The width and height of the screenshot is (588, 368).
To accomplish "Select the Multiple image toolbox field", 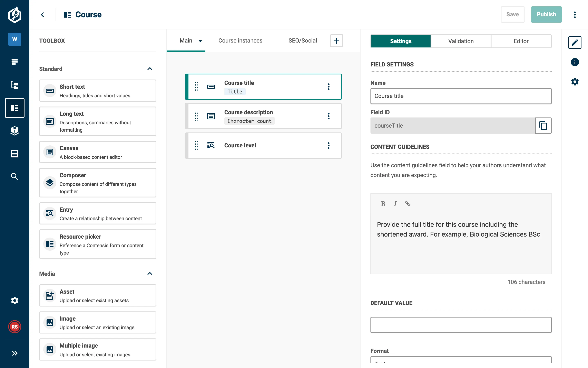I will point(98,350).
